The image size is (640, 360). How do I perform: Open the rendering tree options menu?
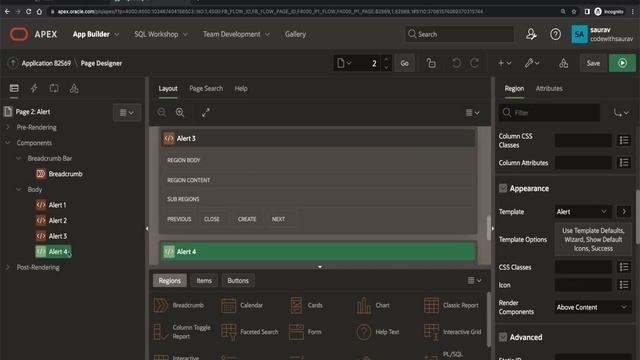[127, 113]
